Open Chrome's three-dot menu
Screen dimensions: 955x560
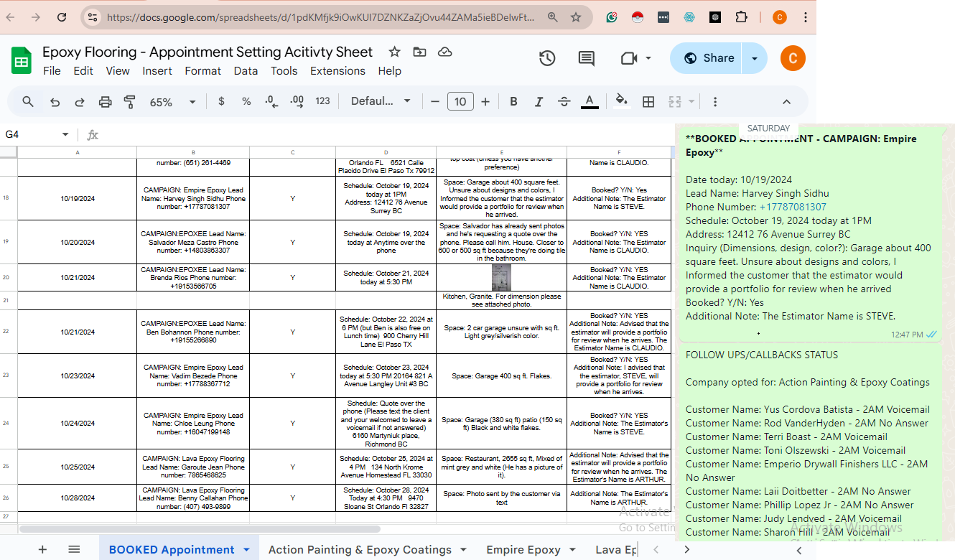[806, 17]
